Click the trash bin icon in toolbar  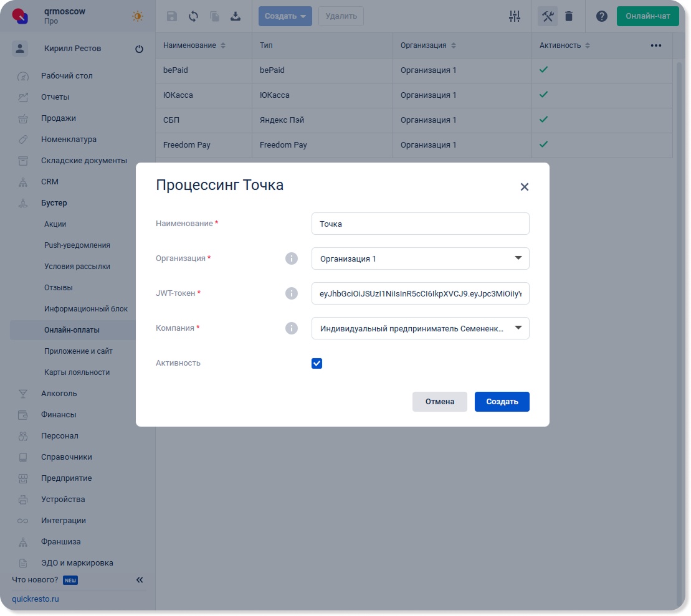point(569,16)
